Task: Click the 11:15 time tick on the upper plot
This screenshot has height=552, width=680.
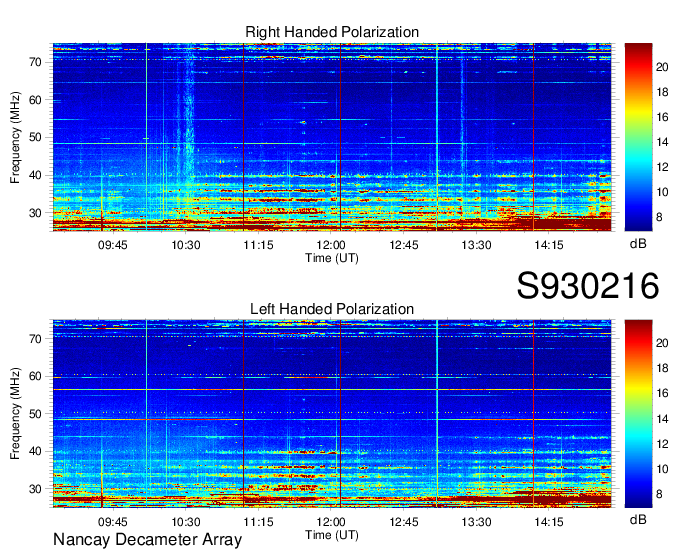Action: click(258, 245)
